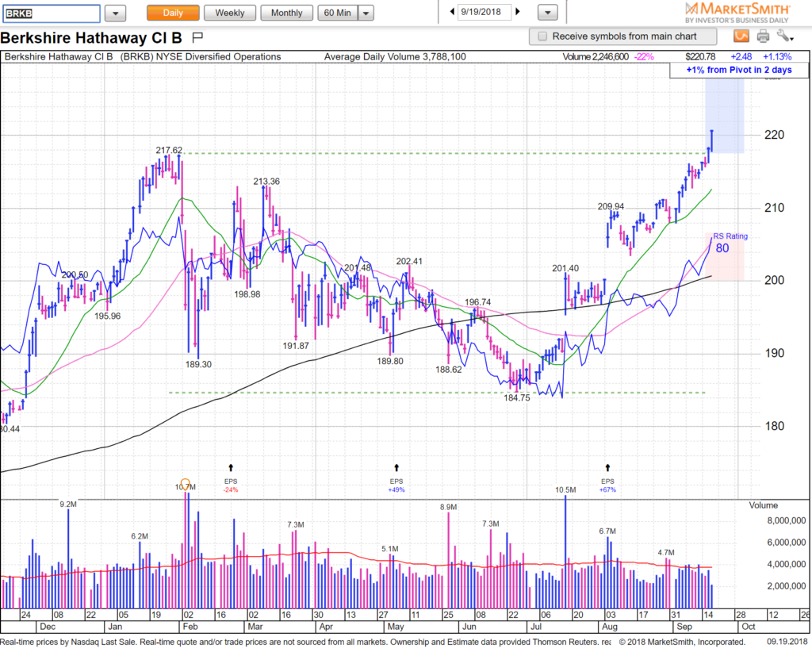Click the 9.2M volume spike label

68,504
